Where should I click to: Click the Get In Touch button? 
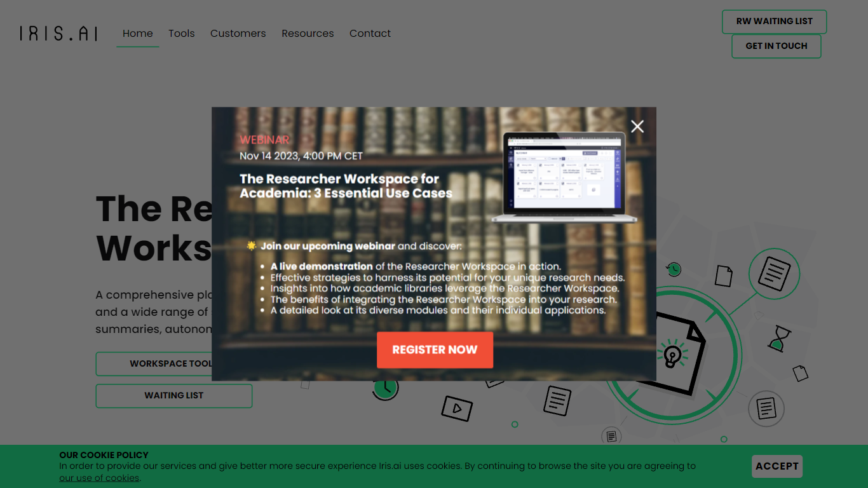pos(776,46)
